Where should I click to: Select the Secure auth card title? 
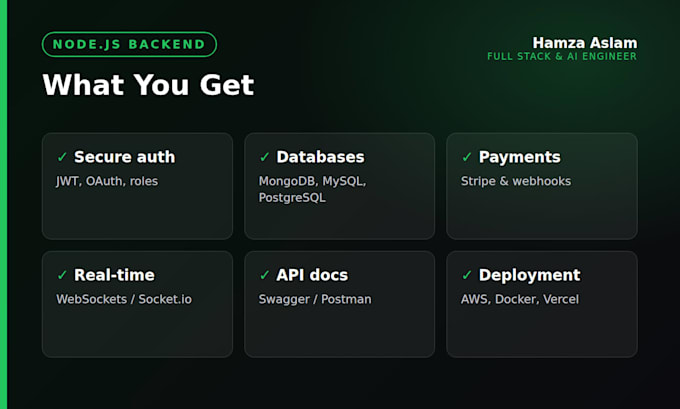[124, 157]
